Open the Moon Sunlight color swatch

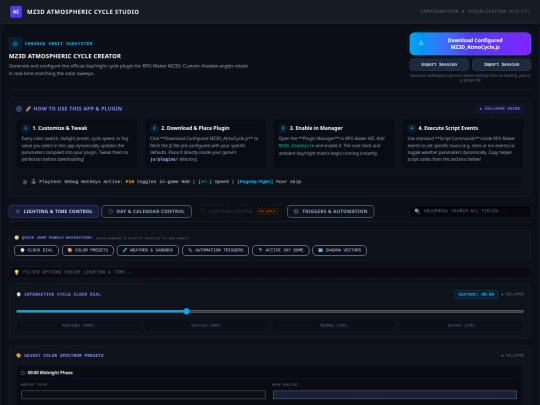(x=395, y=395)
